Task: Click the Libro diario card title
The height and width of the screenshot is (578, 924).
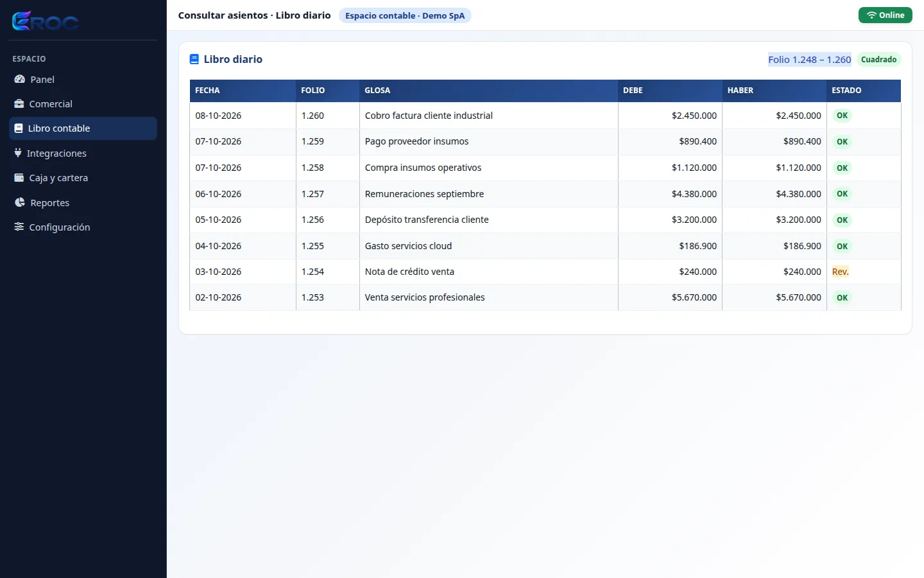Action: (233, 59)
